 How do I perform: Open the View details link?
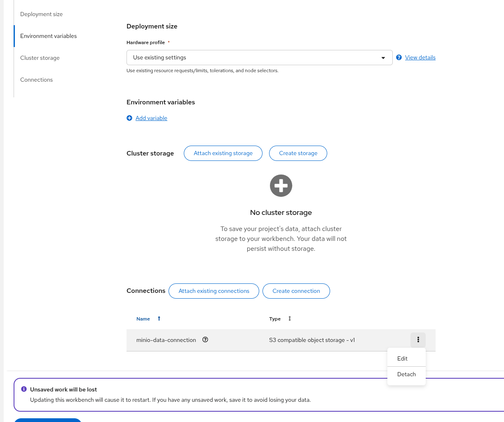420,57
